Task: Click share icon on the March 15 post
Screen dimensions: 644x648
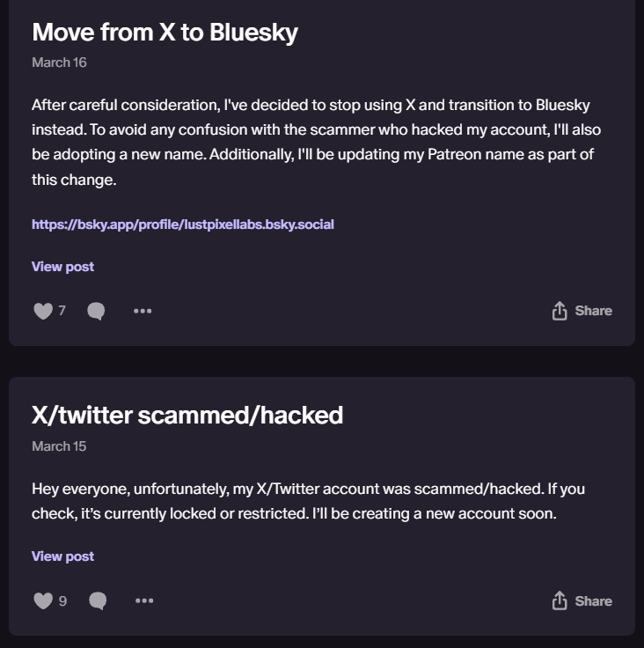Action: point(560,600)
